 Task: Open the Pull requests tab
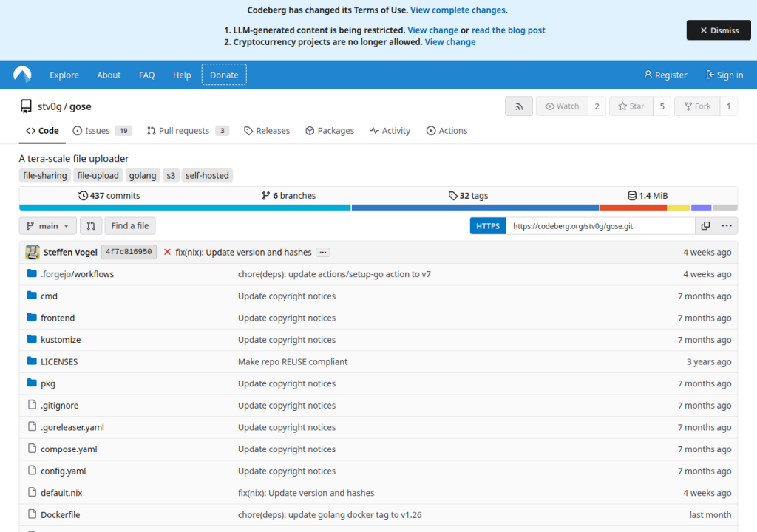click(188, 131)
